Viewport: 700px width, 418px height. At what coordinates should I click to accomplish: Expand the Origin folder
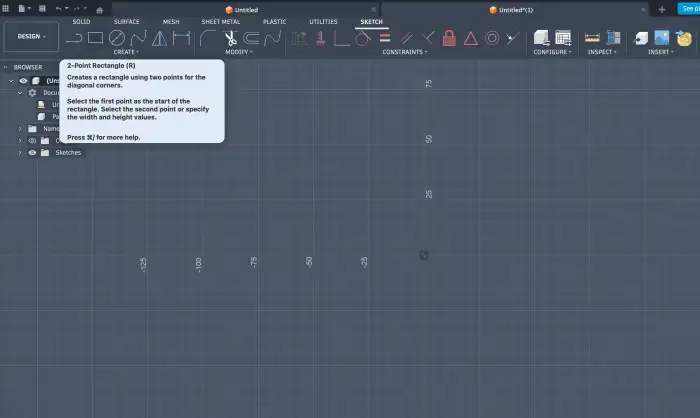[20, 141]
